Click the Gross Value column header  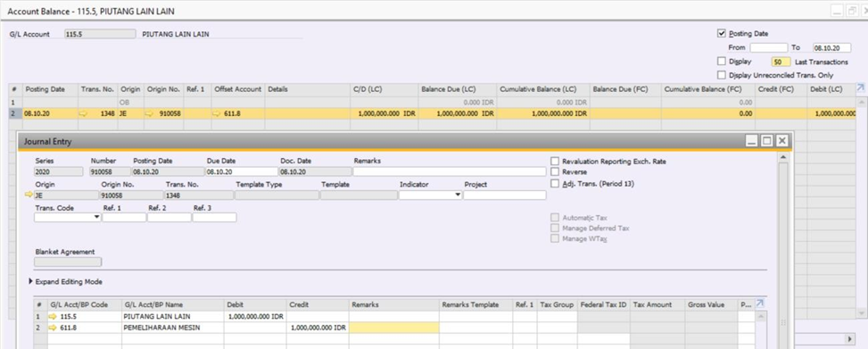pyautogui.click(x=711, y=304)
